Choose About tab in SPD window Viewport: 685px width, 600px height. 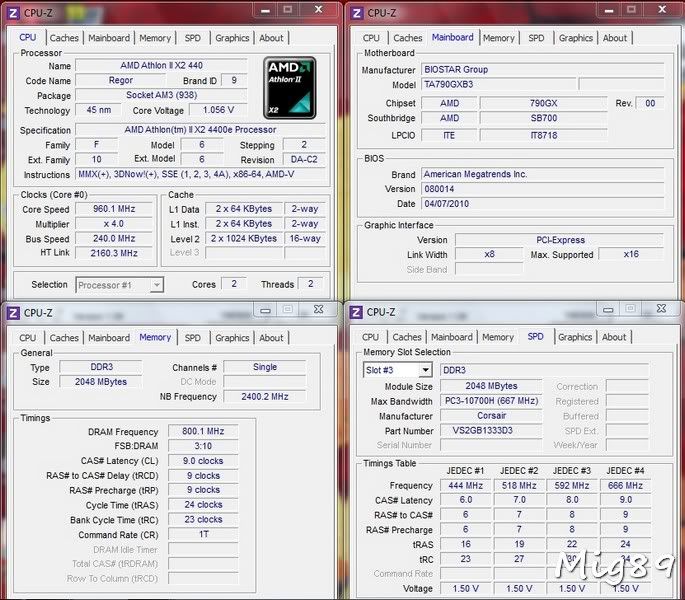tap(614, 337)
